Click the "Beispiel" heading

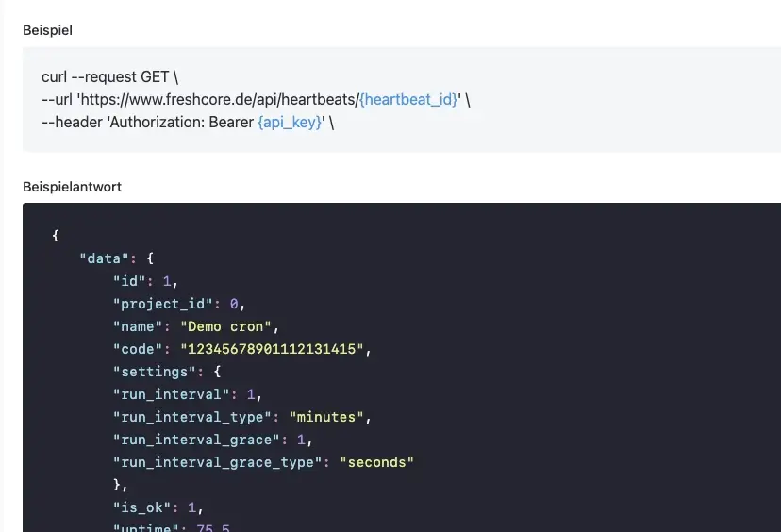47,30
